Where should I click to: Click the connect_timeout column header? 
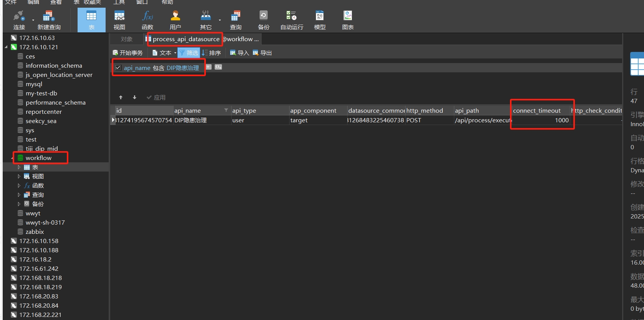[x=541, y=110]
